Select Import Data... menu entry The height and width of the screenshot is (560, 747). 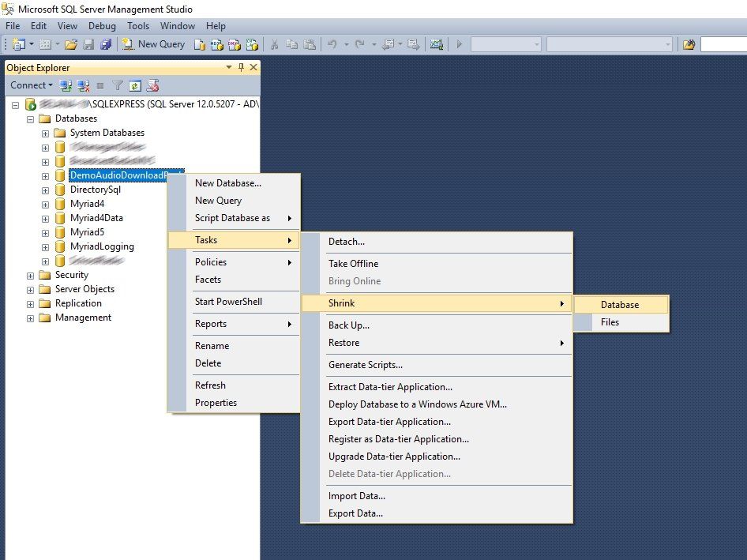coord(437,496)
